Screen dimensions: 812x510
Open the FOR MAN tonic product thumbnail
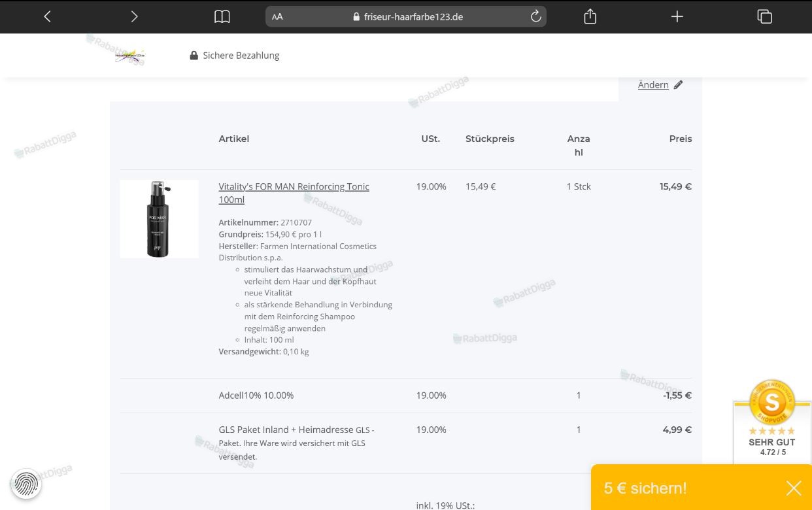(159, 219)
